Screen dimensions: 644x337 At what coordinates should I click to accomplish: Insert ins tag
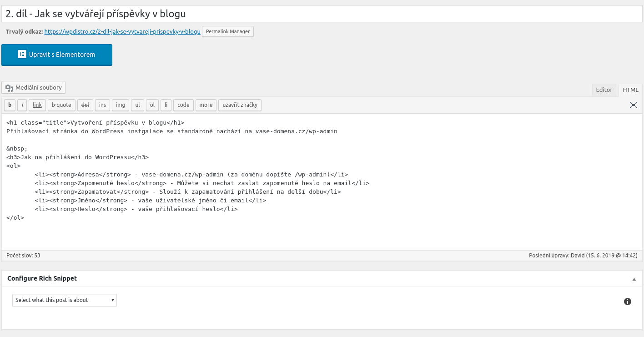(x=102, y=105)
